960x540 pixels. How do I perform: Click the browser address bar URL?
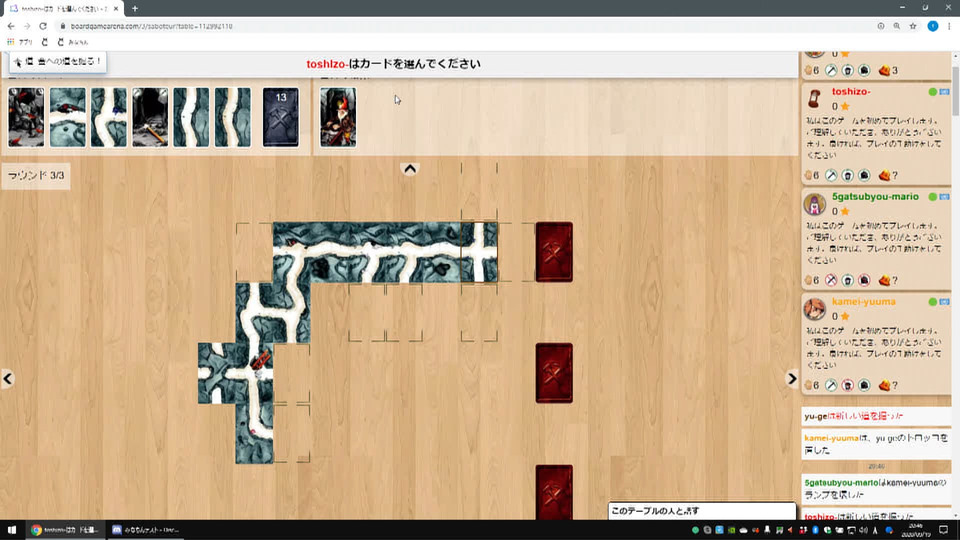pyautogui.click(x=151, y=26)
